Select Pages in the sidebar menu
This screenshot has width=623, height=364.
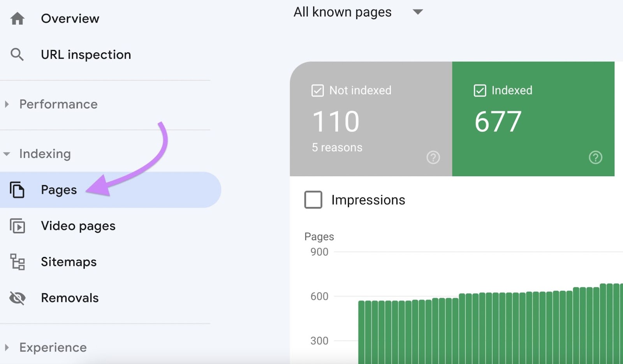click(x=58, y=190)
